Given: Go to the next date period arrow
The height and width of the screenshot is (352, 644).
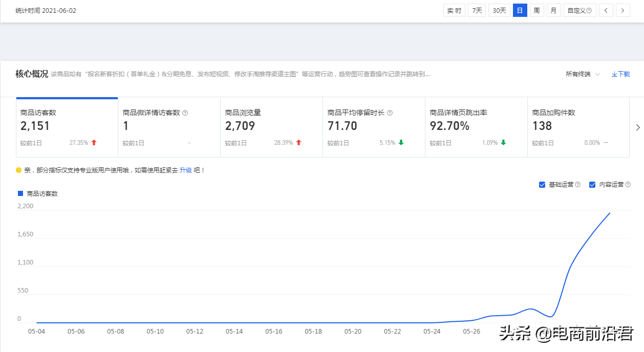Looking at the screenshot, I should (623, 10).
